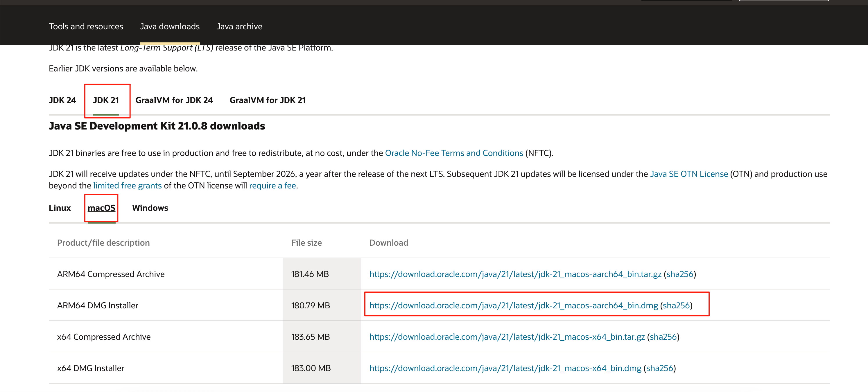
Task: Switch to the JDK 24 tab
Action: (62, 100)
